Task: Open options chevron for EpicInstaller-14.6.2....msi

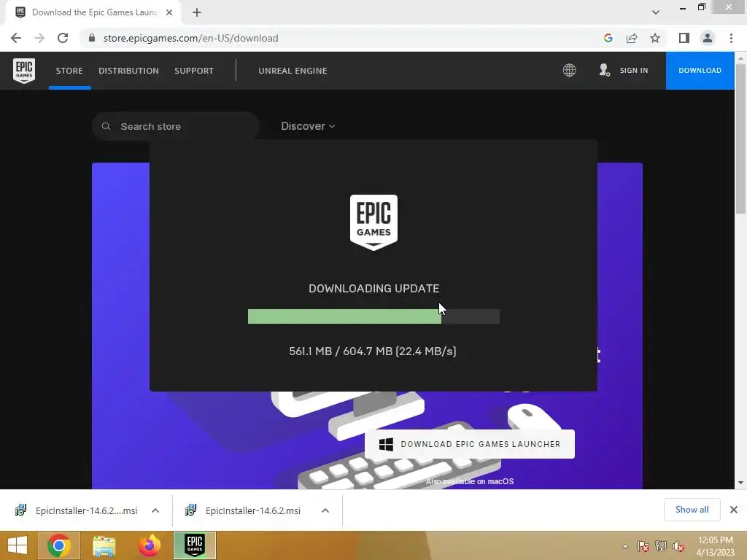Action: [155, 510]
